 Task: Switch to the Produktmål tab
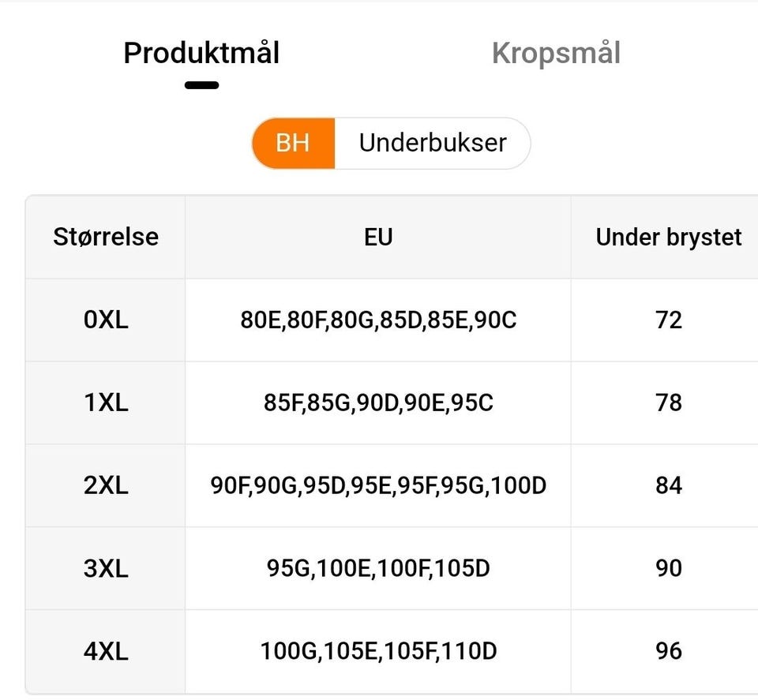point(201,54)
